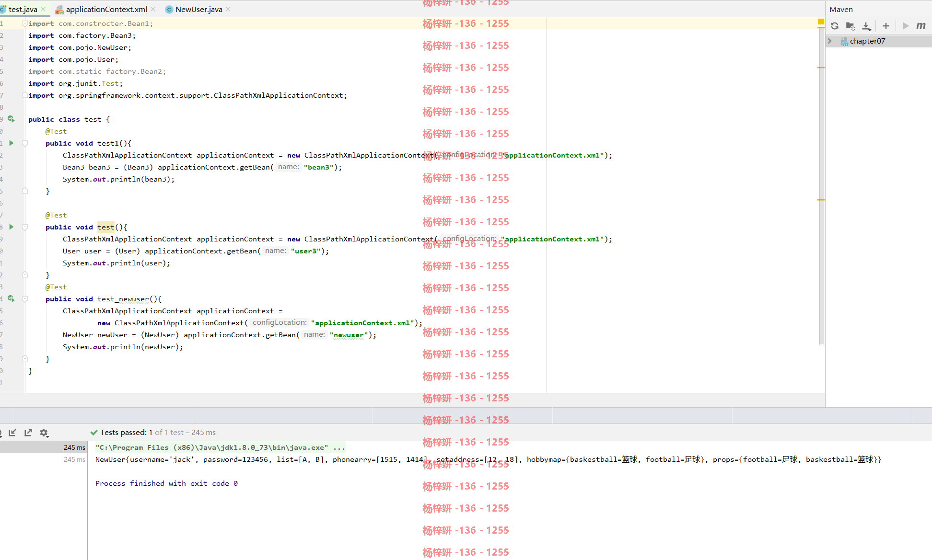
Task: Collapse test1() method fold marker
Action: pos(25,143)
